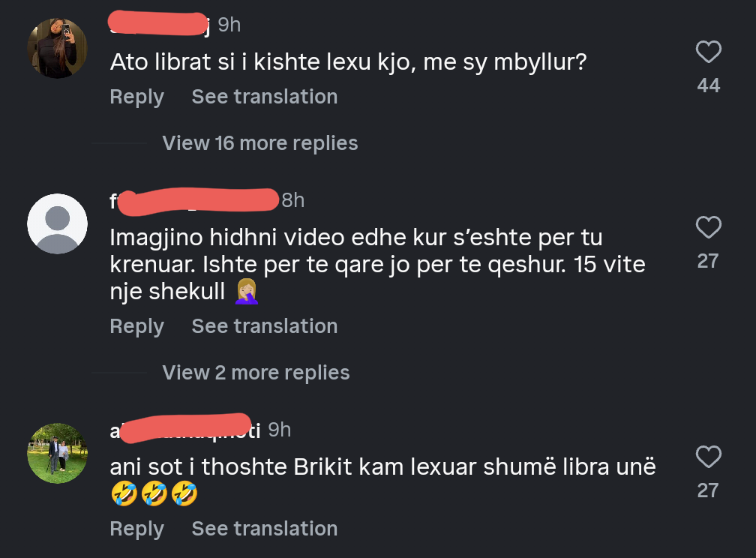Open the default gray profile avatar
Viewport: 756px width, 558px height.
[x=57, y=223]
